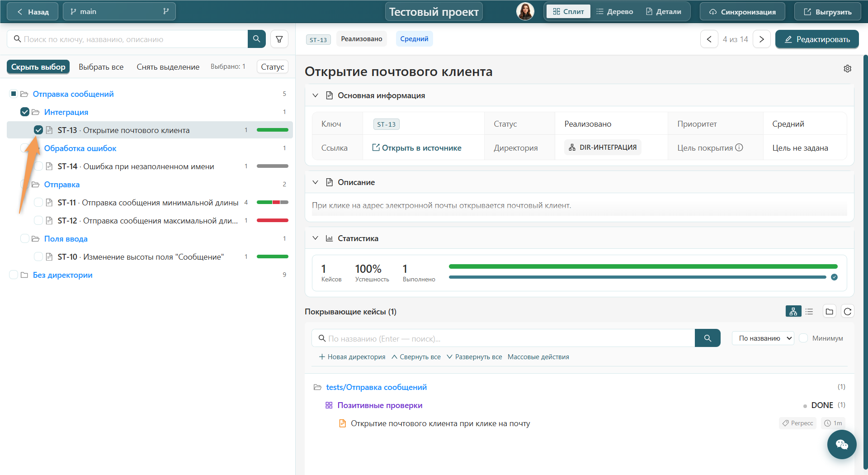
Task: Click the Регресс tag on case row
Action: [797, 423]
